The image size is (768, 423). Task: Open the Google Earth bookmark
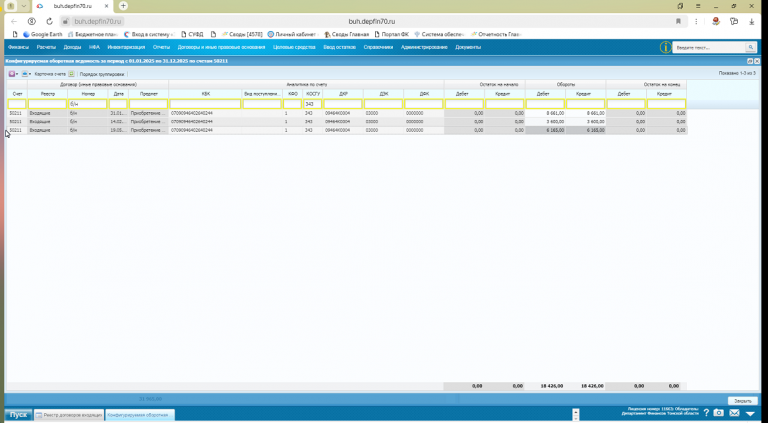(43, 34)
